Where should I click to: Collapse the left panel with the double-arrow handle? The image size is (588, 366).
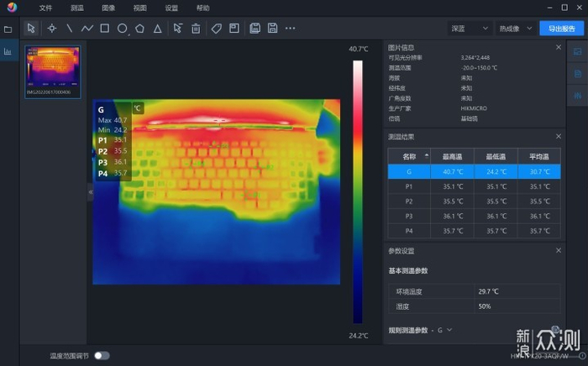(x=91, y=191)
